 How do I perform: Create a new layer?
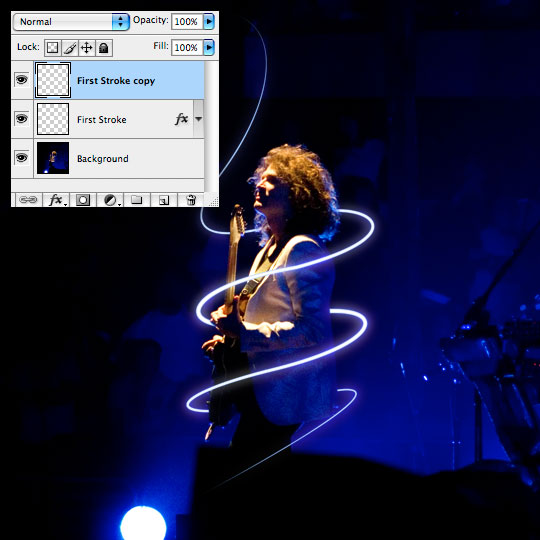click(x=164, y=199)
